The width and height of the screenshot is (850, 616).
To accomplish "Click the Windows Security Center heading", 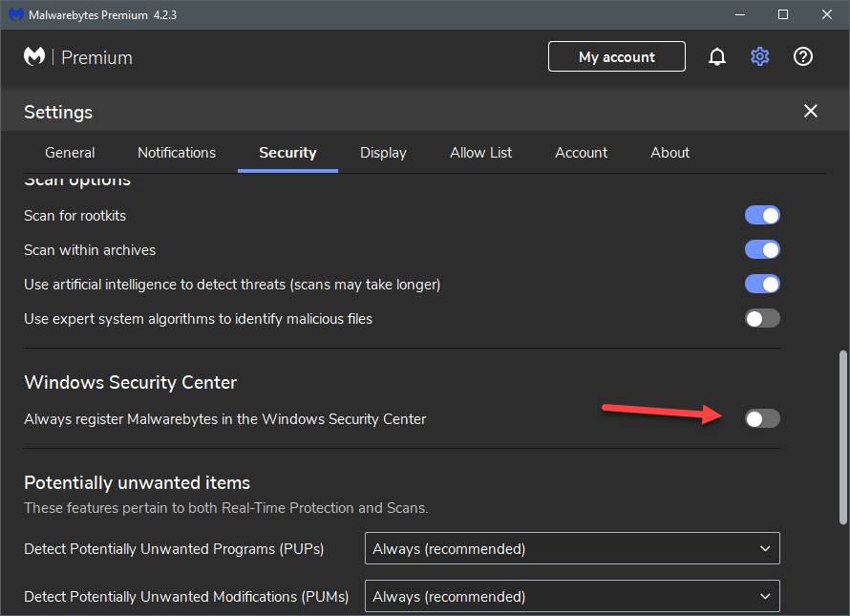I will (x=131, y=382).
